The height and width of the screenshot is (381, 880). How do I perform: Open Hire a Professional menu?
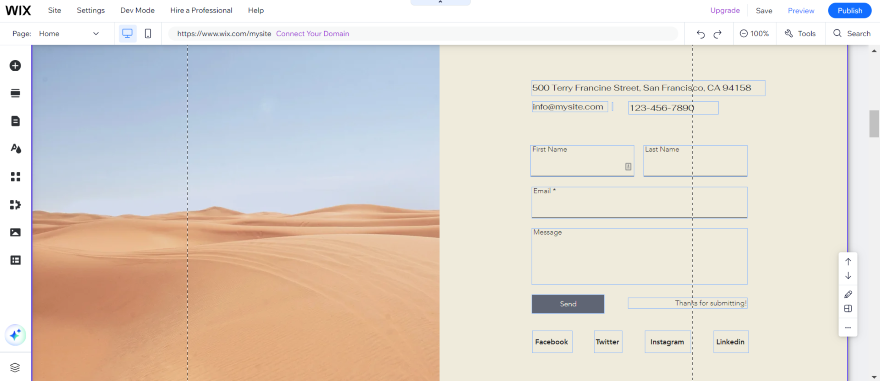[201, 11]
